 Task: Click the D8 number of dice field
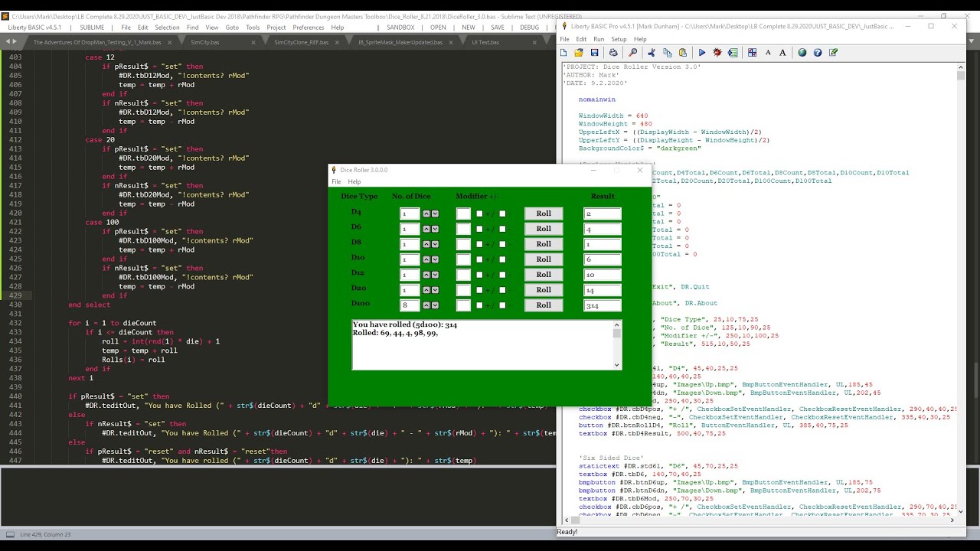(x=410, y=245)
